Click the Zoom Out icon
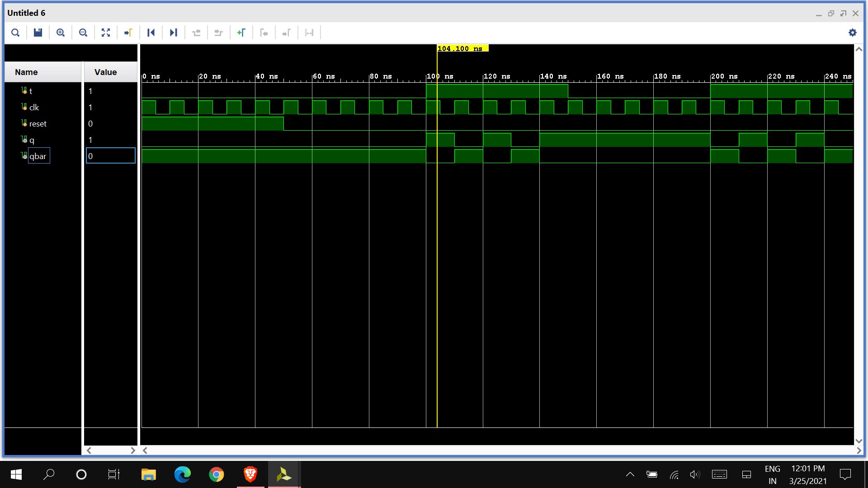The image size is (868, 488). (83, 33)
